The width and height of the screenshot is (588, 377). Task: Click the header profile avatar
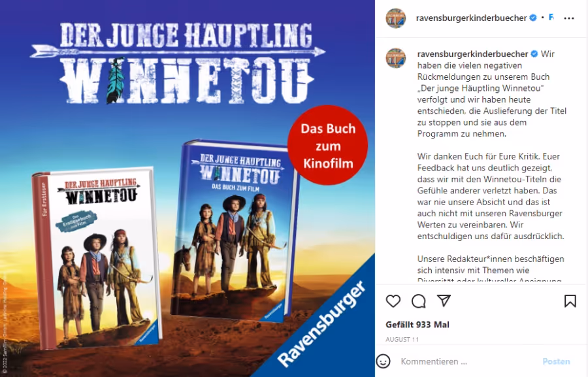pos(396,18)
